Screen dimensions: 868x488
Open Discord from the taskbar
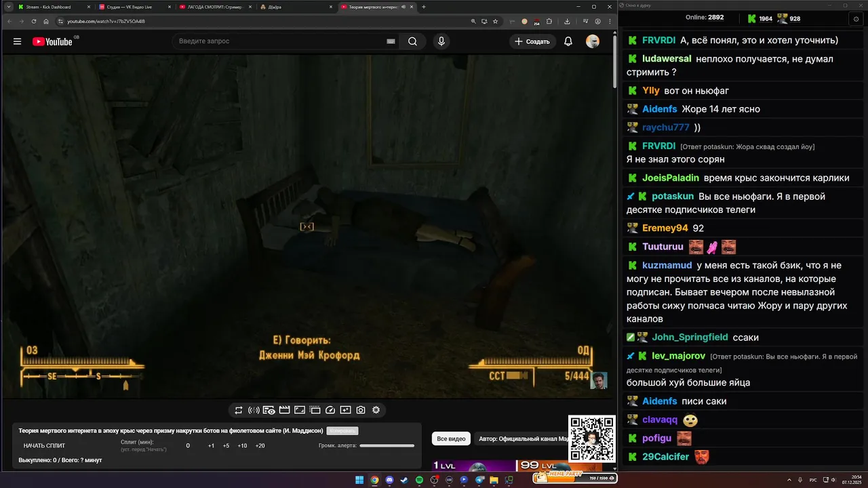coord(389,480)
